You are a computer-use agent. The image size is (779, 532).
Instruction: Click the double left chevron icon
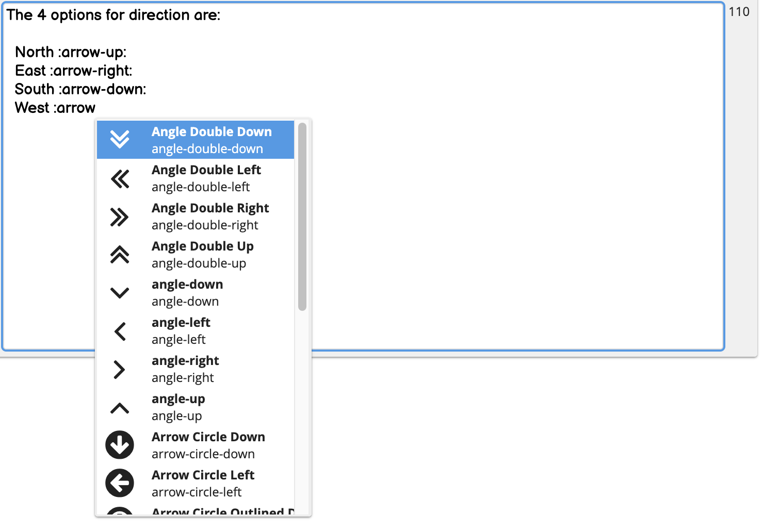pyautogui.click(x=120, y=179)
